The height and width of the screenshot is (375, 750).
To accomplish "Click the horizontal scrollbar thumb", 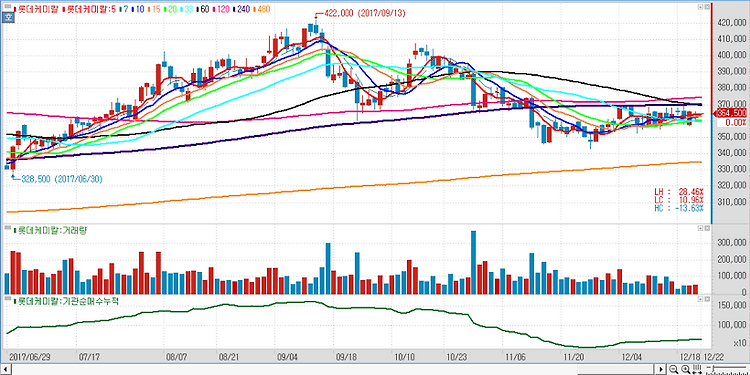I will pyautogui.click(x=615, y=369).
